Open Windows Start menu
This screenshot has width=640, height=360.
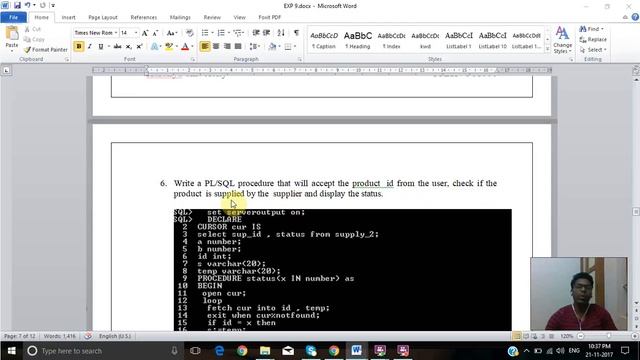11,351
